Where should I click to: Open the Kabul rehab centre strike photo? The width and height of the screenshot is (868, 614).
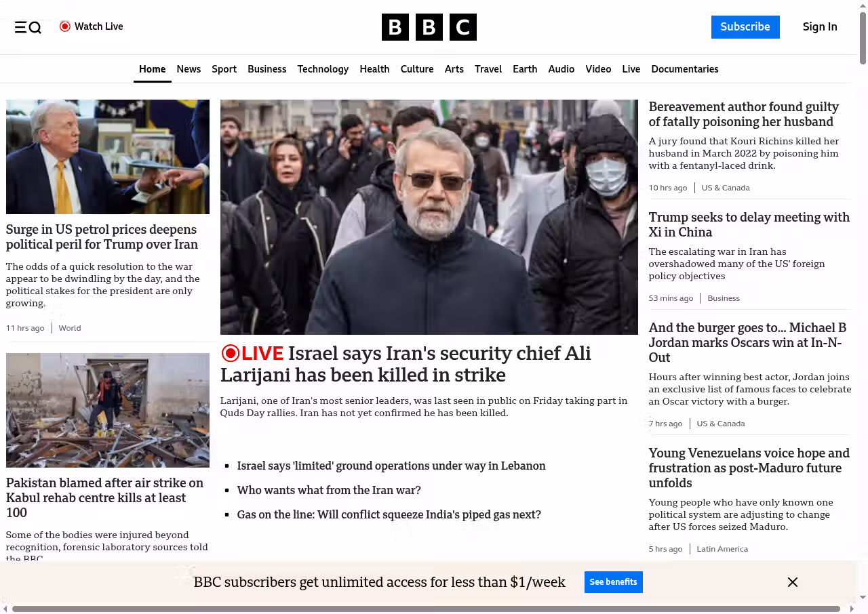[108, 410]
